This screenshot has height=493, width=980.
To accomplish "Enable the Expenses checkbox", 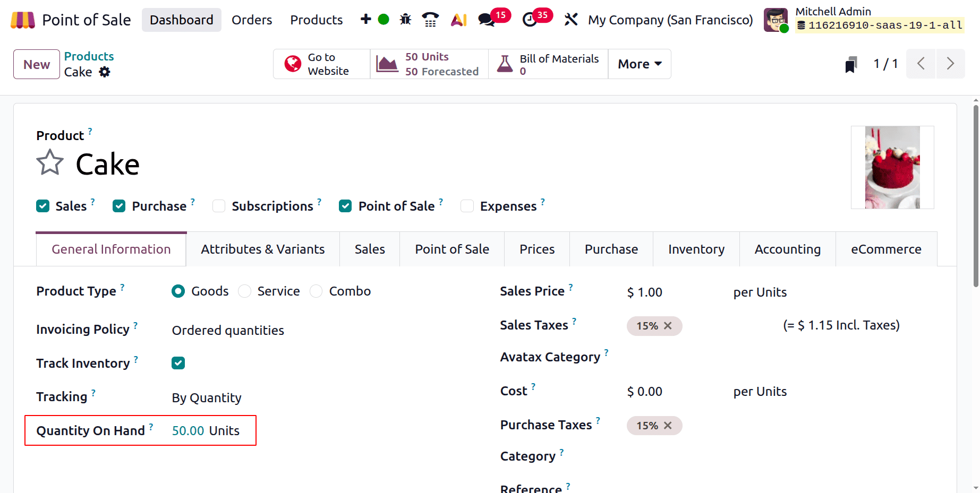I will pos(467,206).
